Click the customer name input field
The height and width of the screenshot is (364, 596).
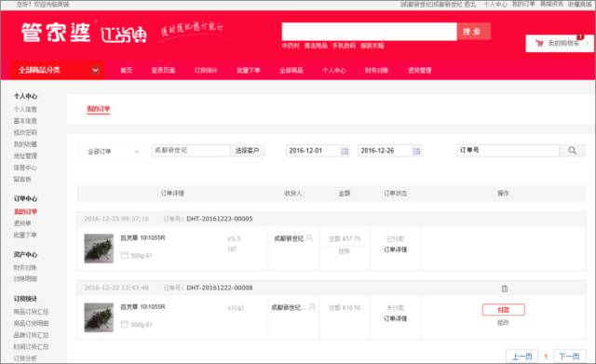pyautogui.click(x=191, y=151)
